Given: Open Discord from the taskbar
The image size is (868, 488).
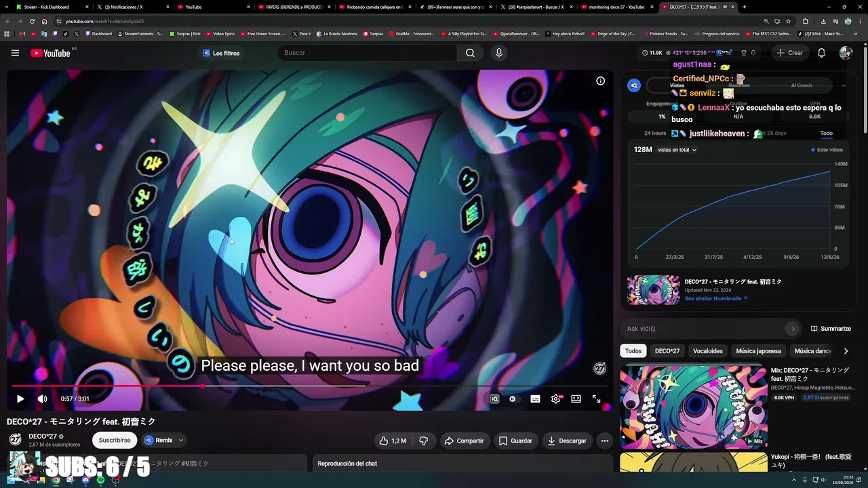Looking at the screenshot, I should coord(85,481).
